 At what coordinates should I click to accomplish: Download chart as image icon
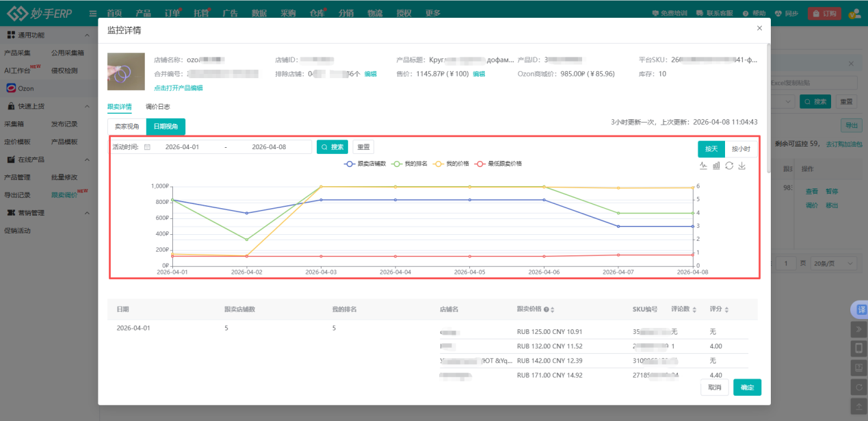pyautogui.click(x=742, y=166)
